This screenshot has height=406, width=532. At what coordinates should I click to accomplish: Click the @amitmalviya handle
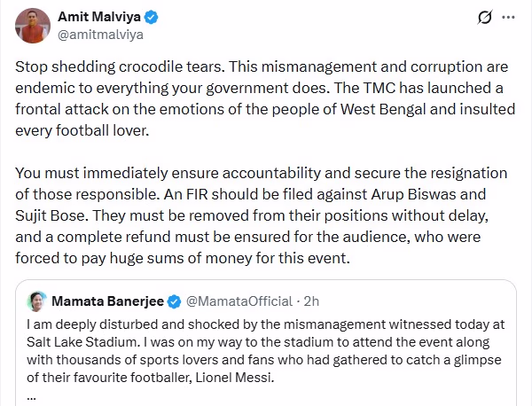pos(100,35)
